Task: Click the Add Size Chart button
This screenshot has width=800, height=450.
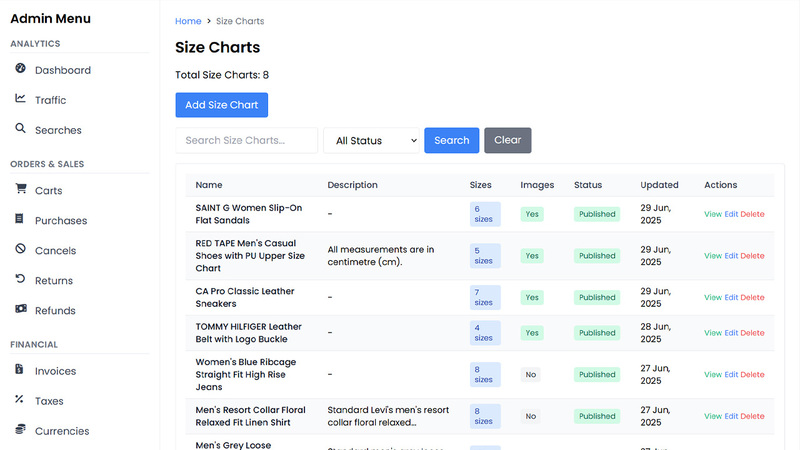Action: (221, 105)
